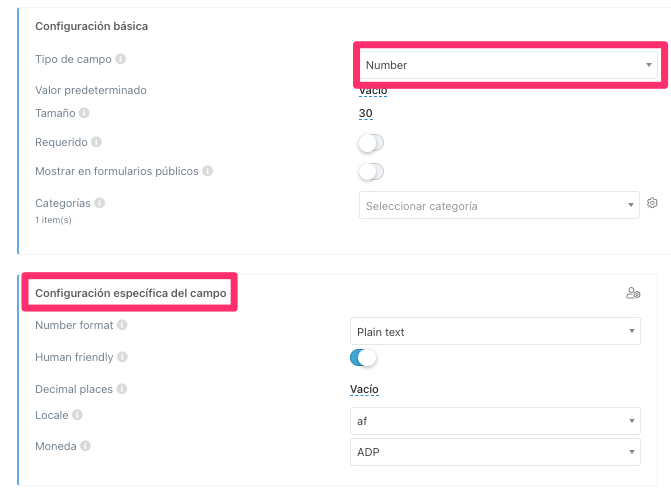Click info icon next to Number format

coord(122,325)
